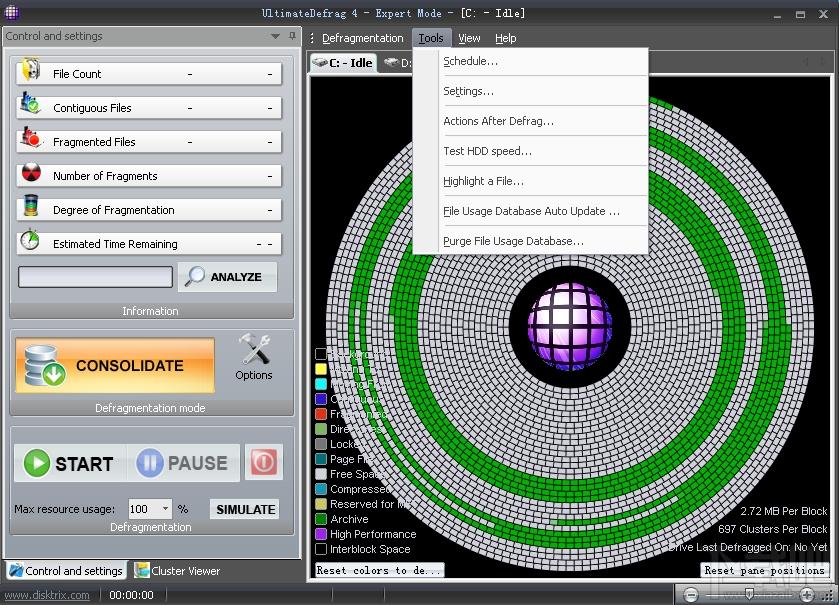The width and height of the screenshot is (839, 605).
Task: Click the Reserved for MFT color swatch
Action: click(321, 504)
